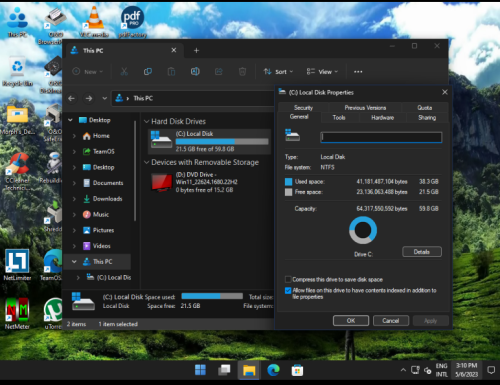Open Microsoft Store from the taskbar
The width and height of the screenshot is (500, 385).
(x=297, y=370)
